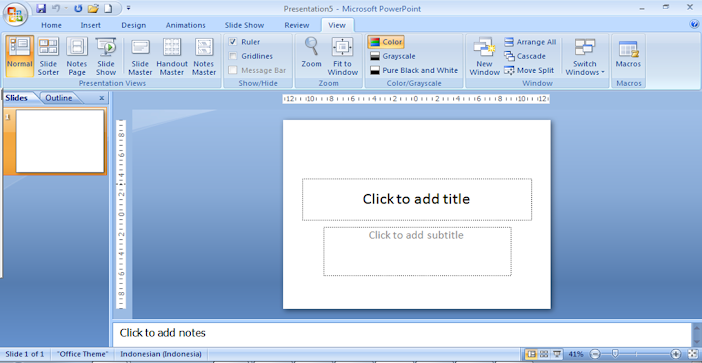702x363 pixels.
Task: Open the Macros button
Action: coord(628,53)
